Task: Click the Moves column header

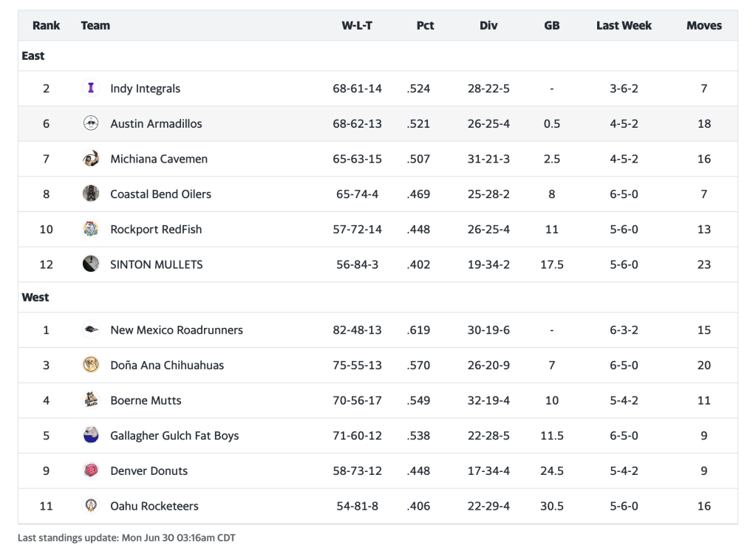Action: (x=704, y=25)
